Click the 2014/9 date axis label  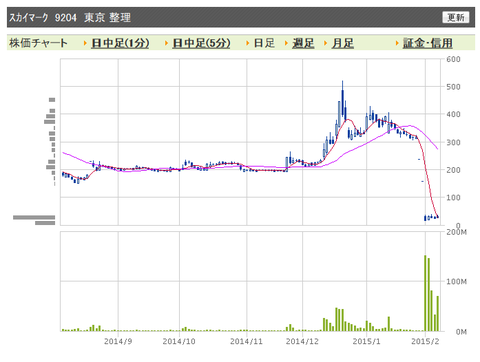[x=118, y=341]
